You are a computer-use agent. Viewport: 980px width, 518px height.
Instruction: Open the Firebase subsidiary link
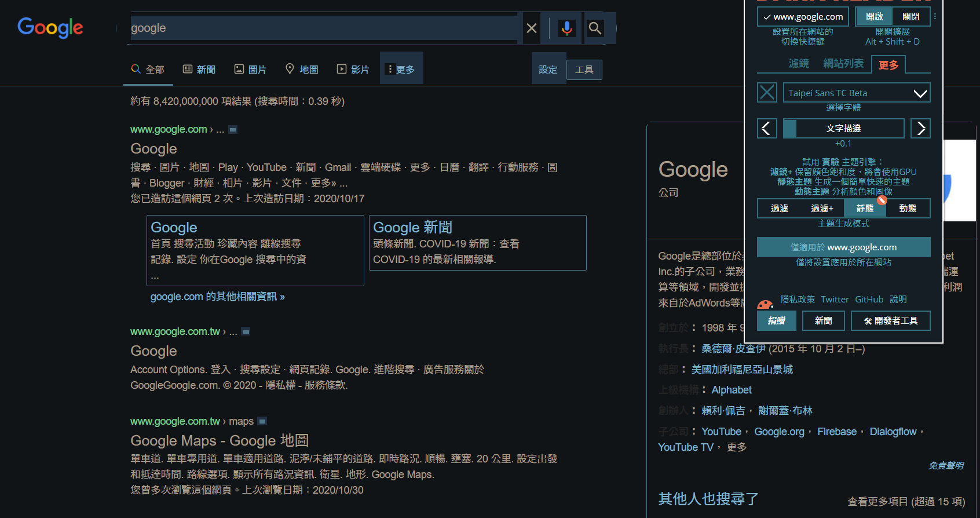[x=837, y=432]
